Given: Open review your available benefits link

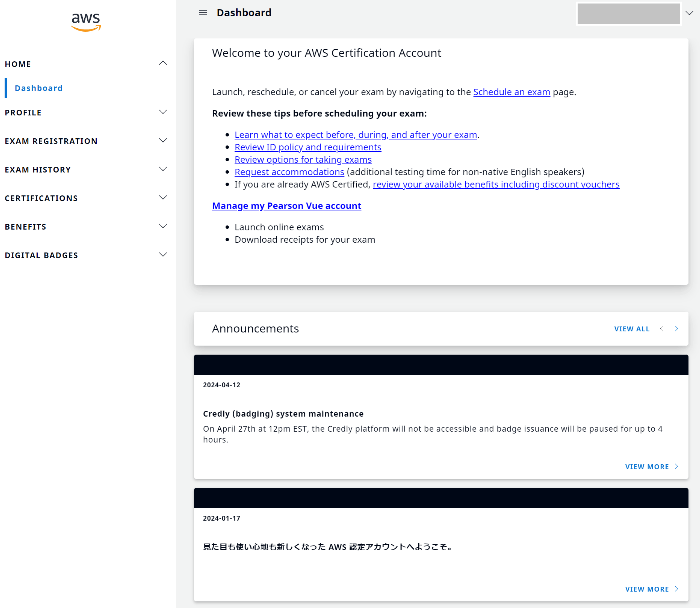Looking at the screenshot, I should [x=496, y=185].
